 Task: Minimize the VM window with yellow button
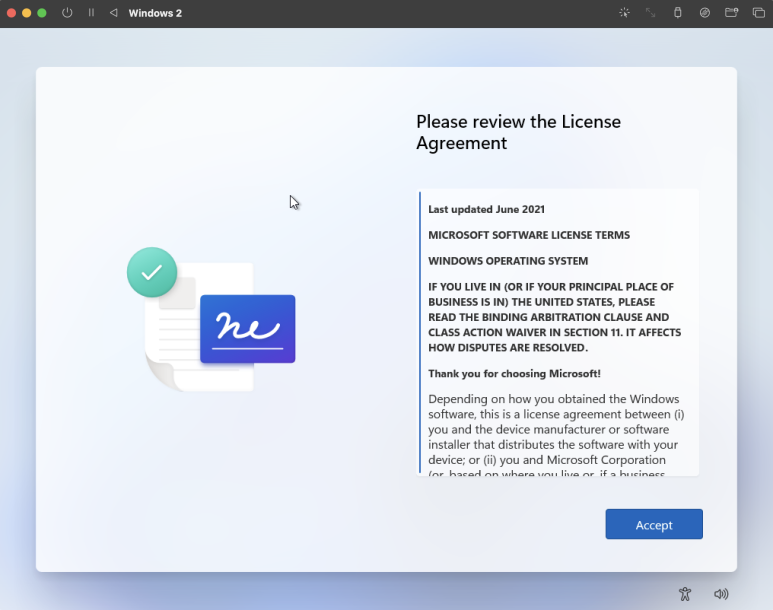coord(27,13)
